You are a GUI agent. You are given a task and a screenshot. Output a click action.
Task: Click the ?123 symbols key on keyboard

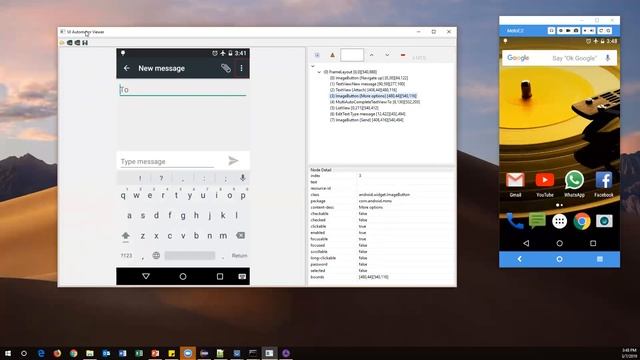click(x=126, y=256)
